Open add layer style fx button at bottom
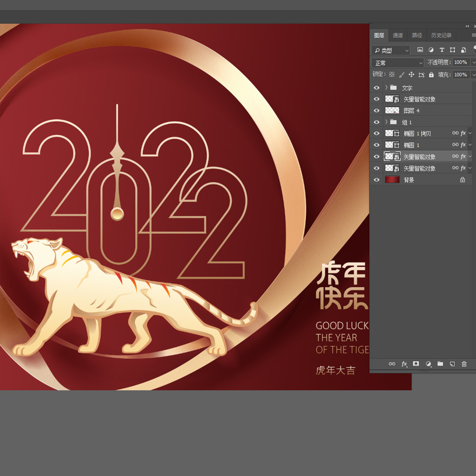476x476 pixels. (404, 364)
